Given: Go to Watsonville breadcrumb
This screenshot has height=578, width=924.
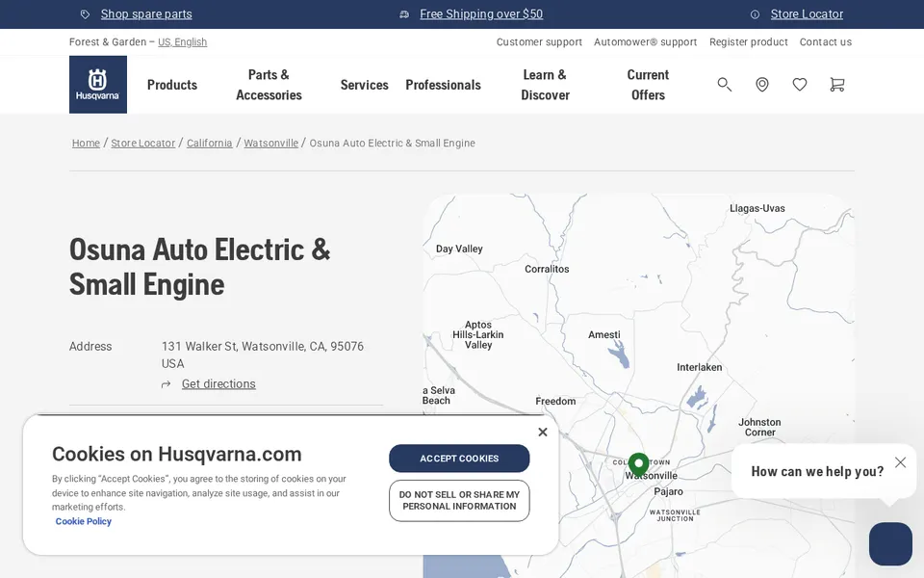Looking at the screenshot, I should [271, 143].
